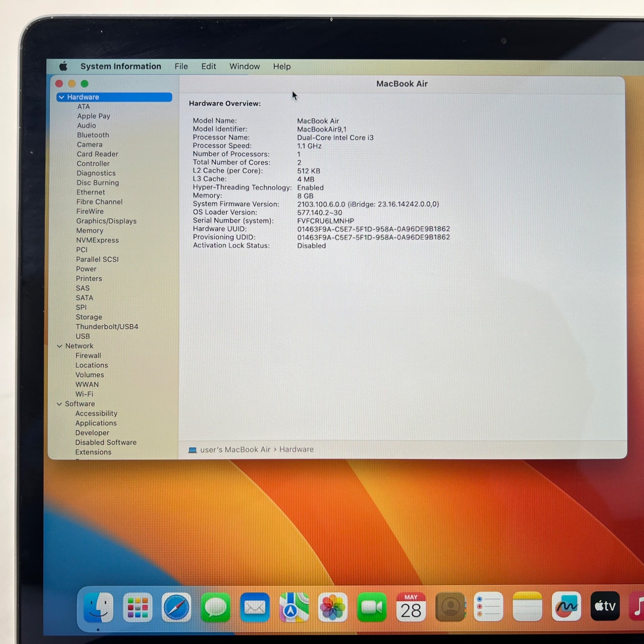Open Messages app in the Dock
The height and width of the screenshot is (644, 644).
(216, 608)
